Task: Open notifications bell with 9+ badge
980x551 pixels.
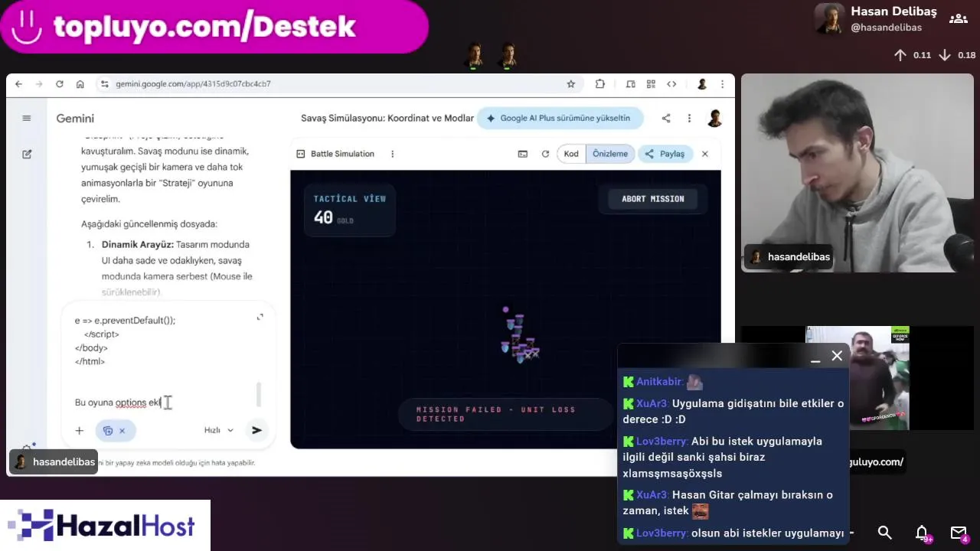Action: tap(923, 533)
